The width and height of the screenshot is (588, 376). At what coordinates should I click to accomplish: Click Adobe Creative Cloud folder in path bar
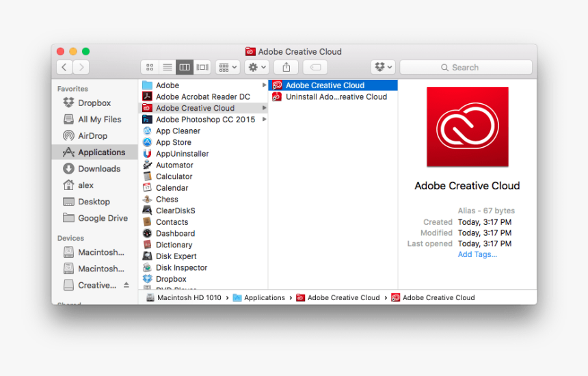338,297
